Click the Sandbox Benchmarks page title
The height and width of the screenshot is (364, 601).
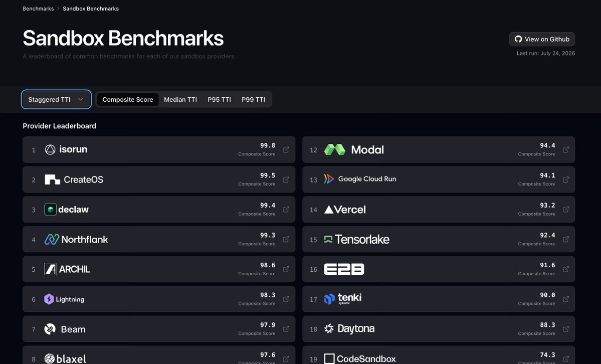[123, 39]
